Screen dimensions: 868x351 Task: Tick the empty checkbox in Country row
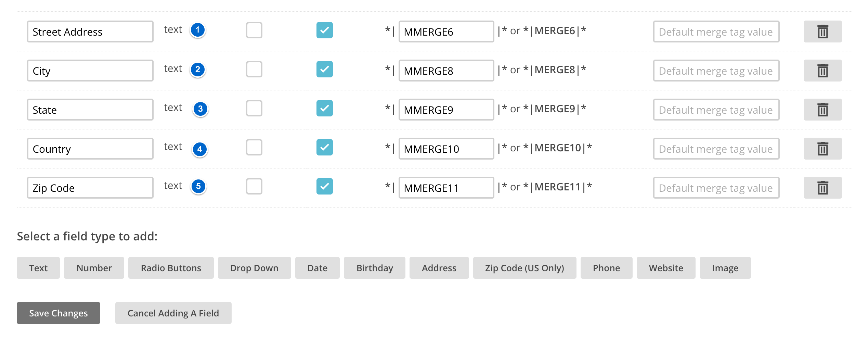click(x=254, y=147)
